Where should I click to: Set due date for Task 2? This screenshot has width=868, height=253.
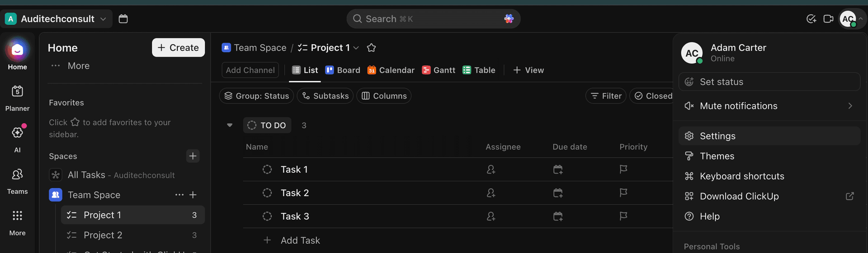pos(558,193)
